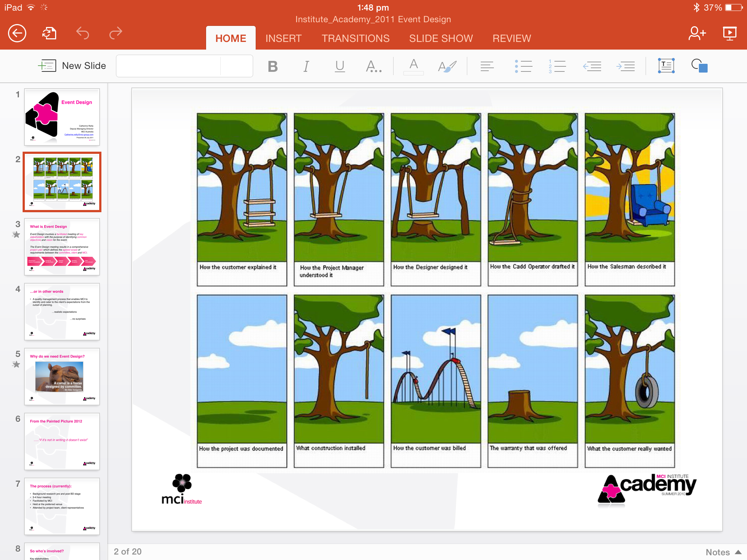
Task: Open text styles brush icon
Action: pyautogui.click(x=447, y=66)
